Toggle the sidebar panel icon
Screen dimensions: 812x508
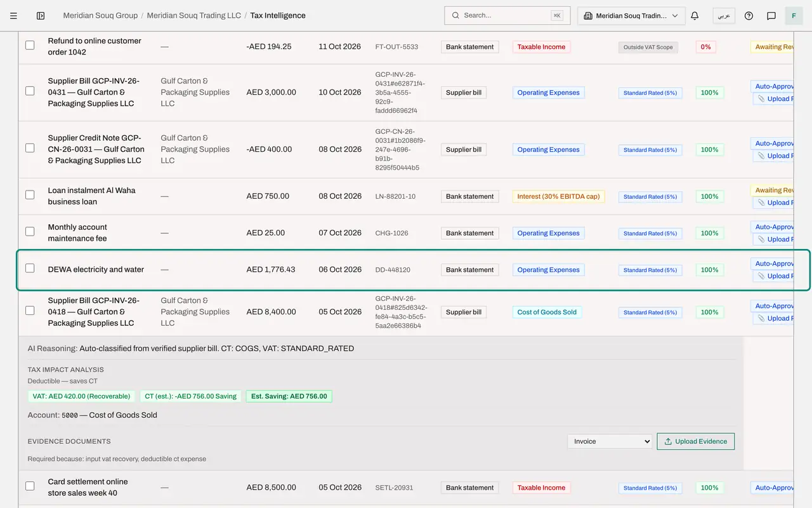pyautogui.click(x=41, y=15)
